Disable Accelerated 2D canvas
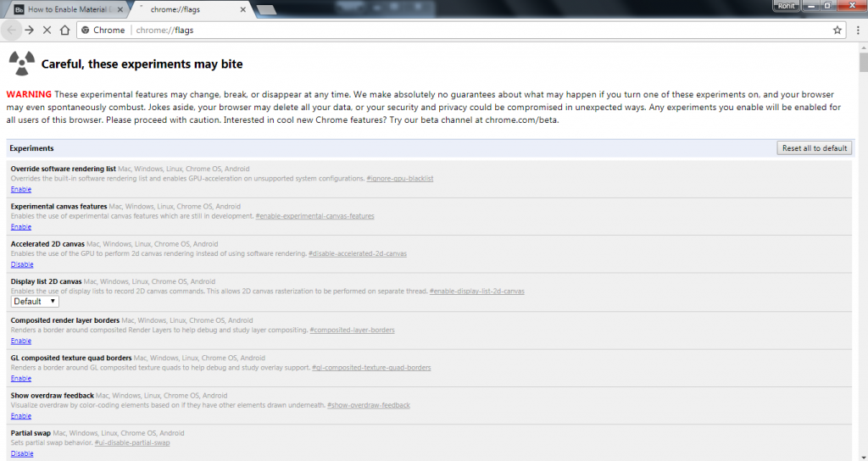This screenshot has height=461, width=868. tap(22, 264)
